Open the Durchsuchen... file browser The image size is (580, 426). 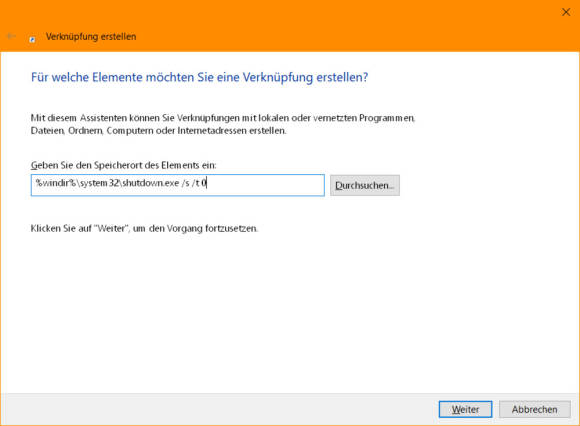[x=365, y=185]
